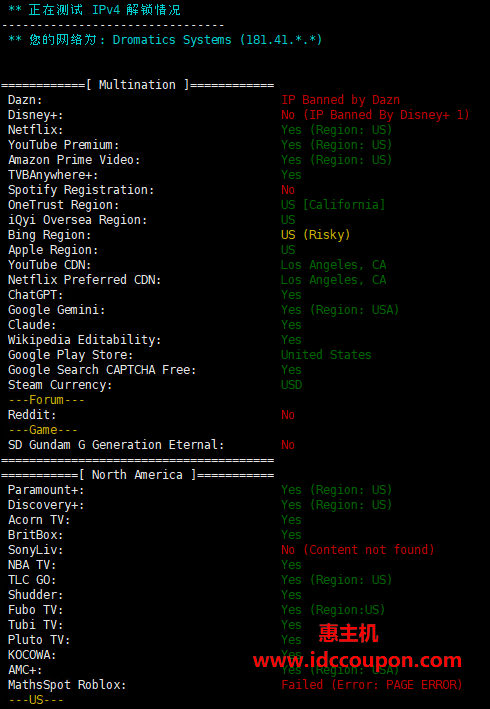The height and width of the screenshot is (709, 490).
Task: Click the 'Shudder:' label
Action: click(x=36, y=595)
